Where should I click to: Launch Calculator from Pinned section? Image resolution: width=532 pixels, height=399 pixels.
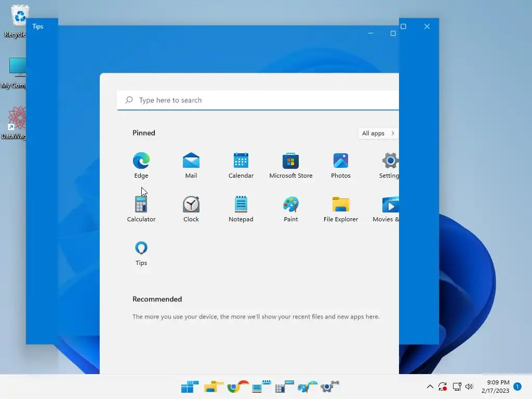[x=141, y=209]
